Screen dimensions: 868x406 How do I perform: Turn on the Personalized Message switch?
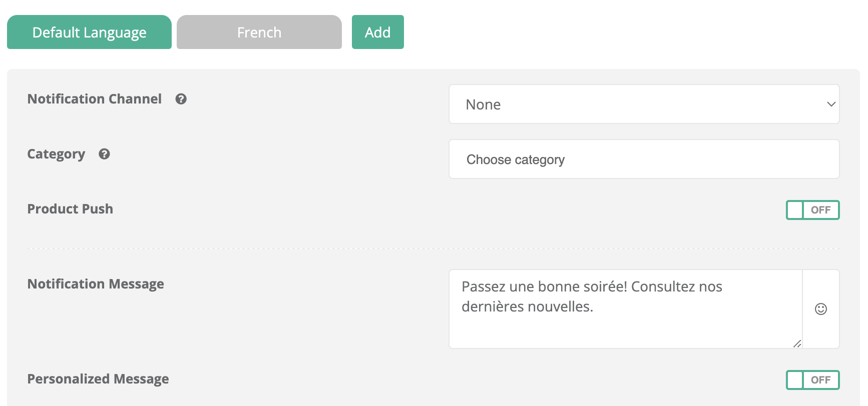tap(812, 380)
